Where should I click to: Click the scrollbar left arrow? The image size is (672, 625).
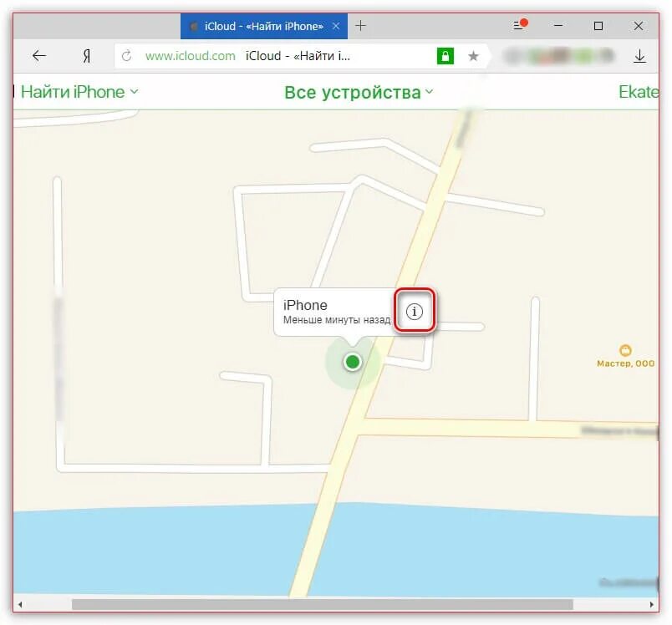coord(20,604)
